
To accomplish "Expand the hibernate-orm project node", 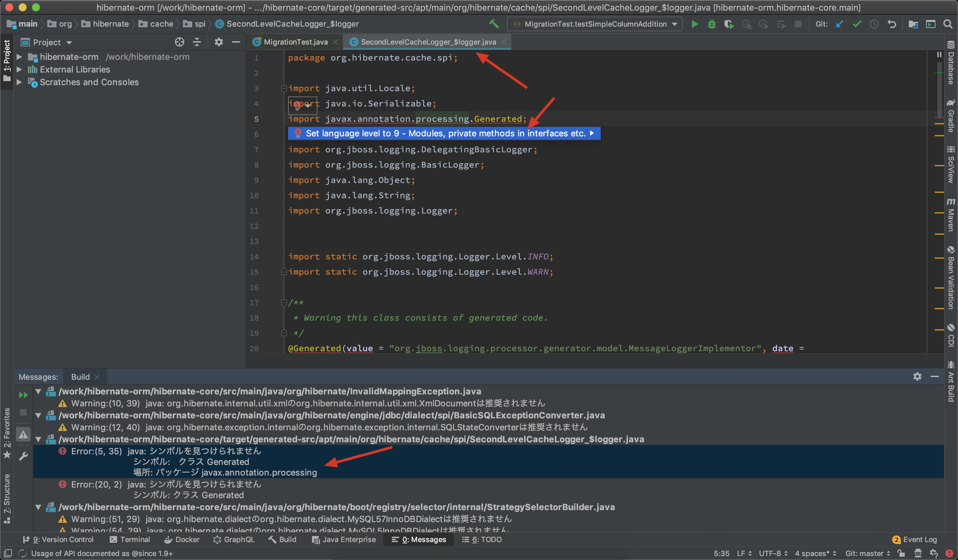I will coord(19,57).
